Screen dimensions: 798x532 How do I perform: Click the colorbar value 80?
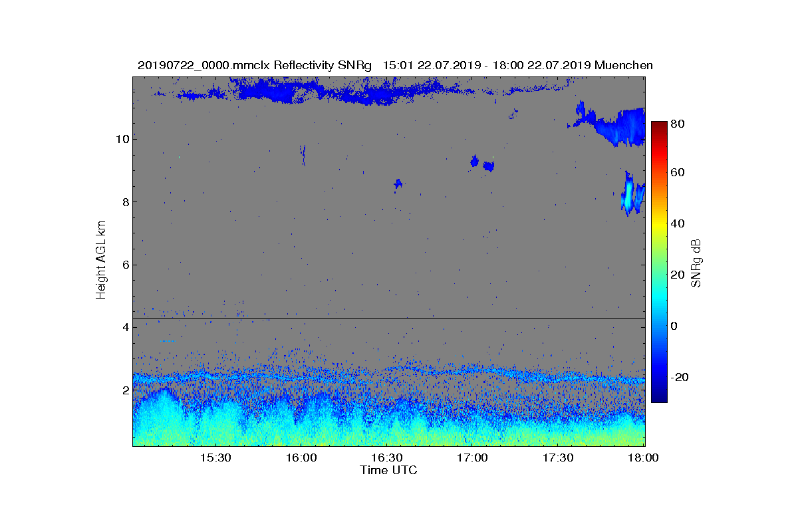[x=678, y=124]
